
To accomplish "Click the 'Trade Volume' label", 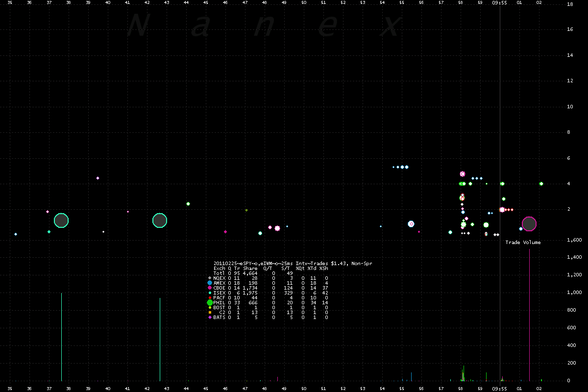I will click(523, 243).
